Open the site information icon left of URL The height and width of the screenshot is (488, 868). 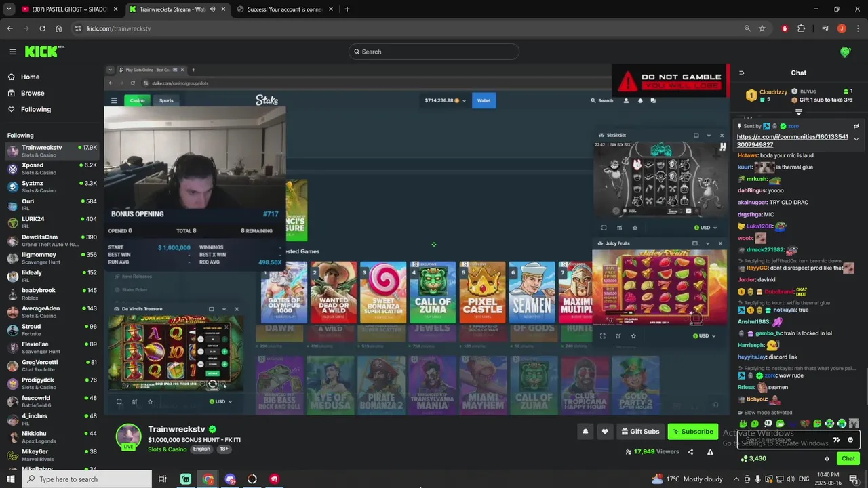pyautogui.click(x=78, y=28)
